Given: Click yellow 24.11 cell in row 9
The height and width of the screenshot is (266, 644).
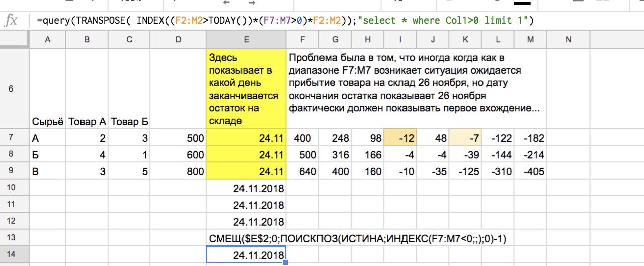Looking at the screenshot, I should click(x=246, y=171).
